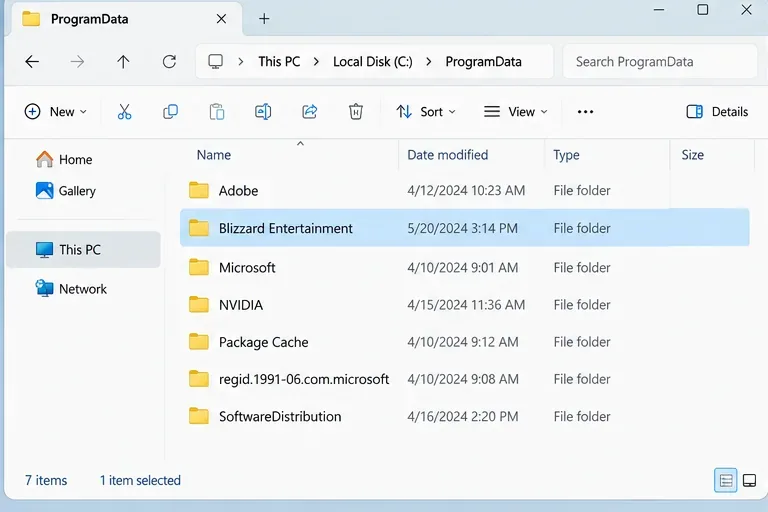Image resolution: width=768 pixels, height=512 pixels.
Task: Go back using the Back arrow
Action: [x=32, y=62]
